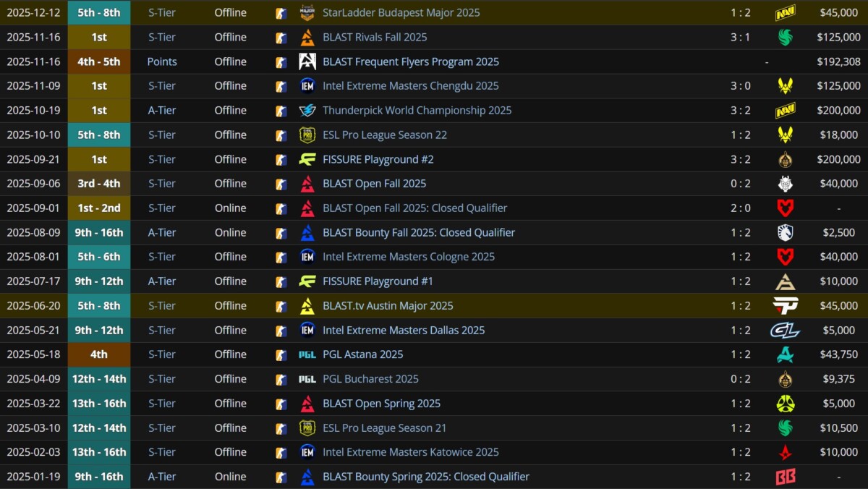Click the BetBoom logo in BLAST Bounty Spring row
This screenshot has width=868, height=489.
click(785, 477)
